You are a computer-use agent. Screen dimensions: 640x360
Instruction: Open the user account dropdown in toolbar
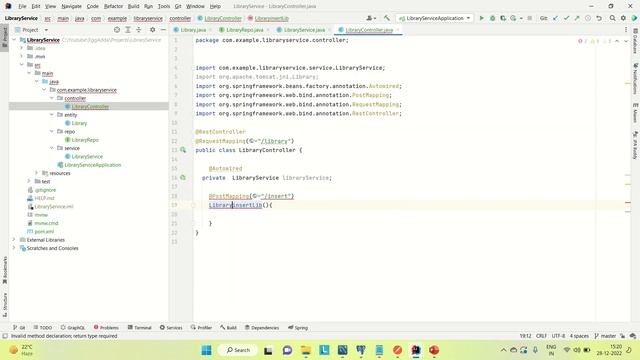371,18
